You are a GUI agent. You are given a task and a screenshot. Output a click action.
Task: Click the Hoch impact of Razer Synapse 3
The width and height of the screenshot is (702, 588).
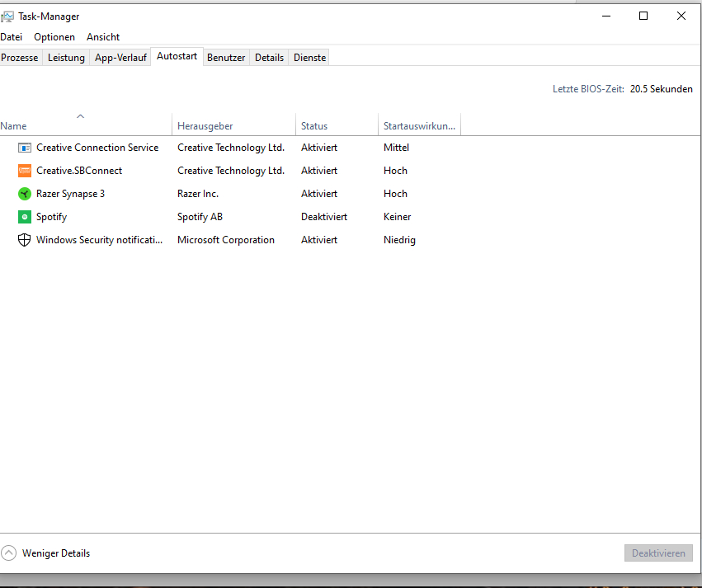pyautogui.click(x=395, y=194)
